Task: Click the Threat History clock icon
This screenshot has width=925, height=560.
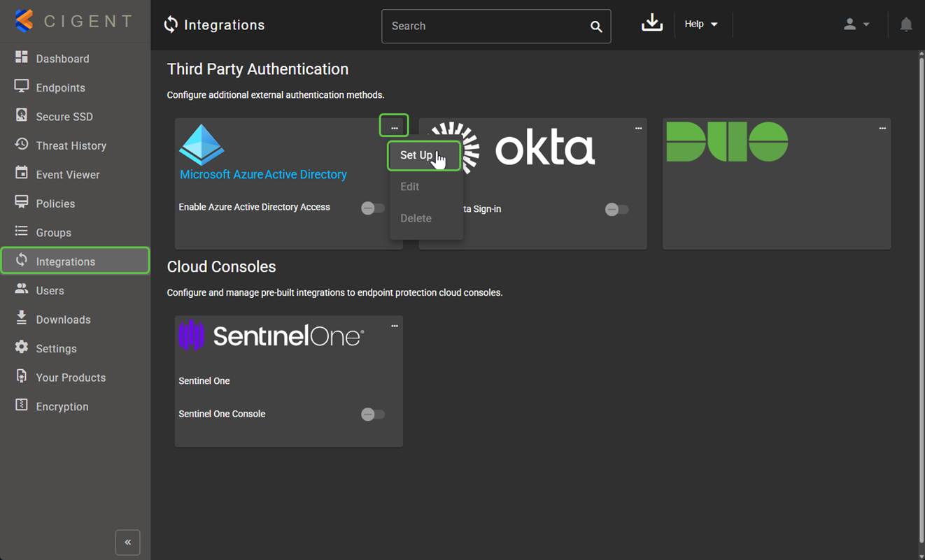Action: click(x=22, y=145)
